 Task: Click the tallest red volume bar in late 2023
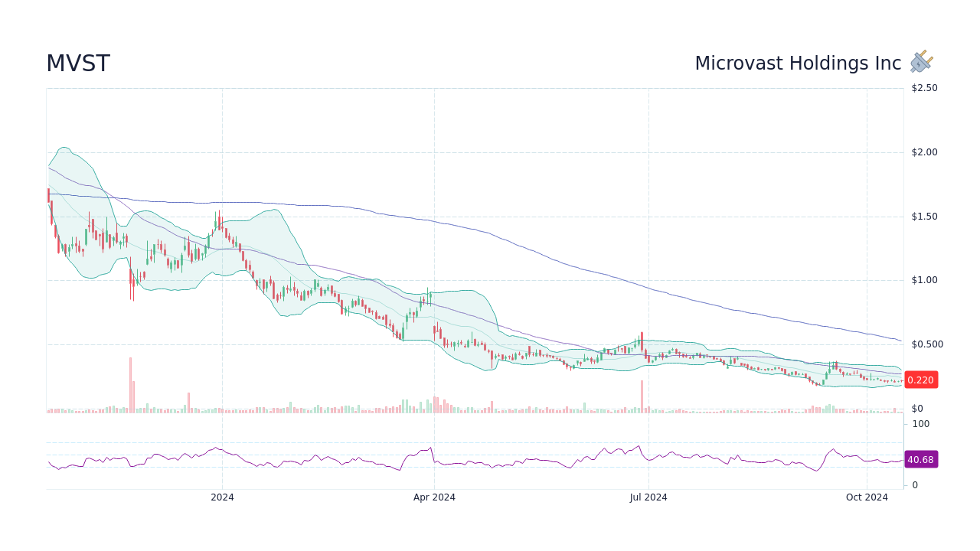(130, 385)
